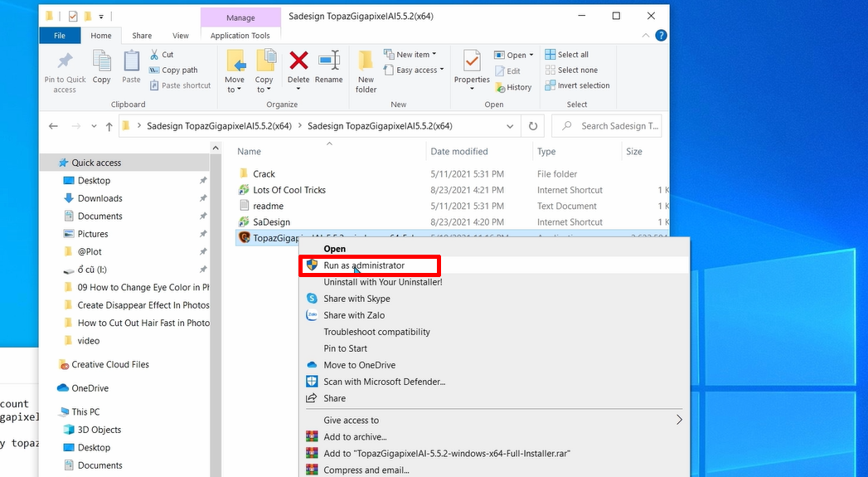Click the Move to icon
The height and width of the screenshot is (477, 868).
235,61
